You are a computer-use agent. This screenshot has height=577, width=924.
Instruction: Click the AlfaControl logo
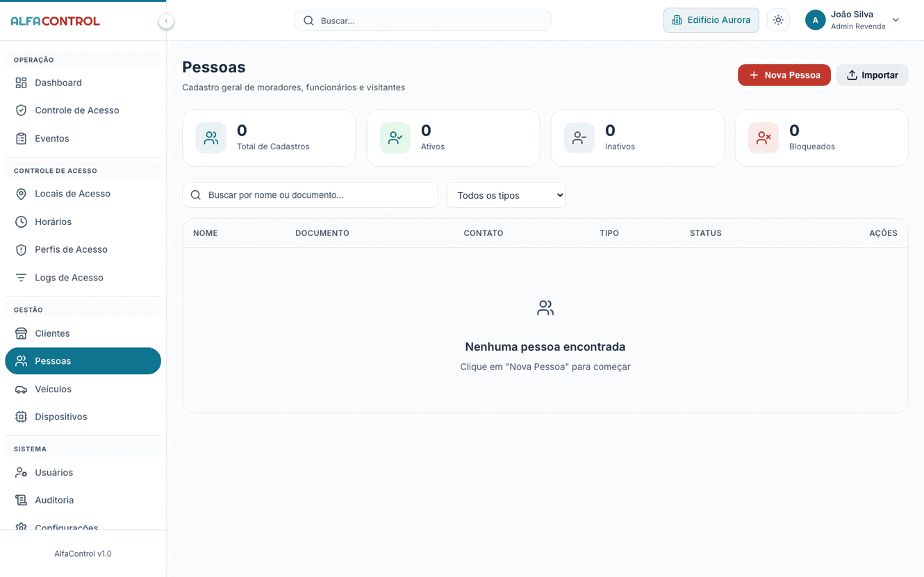56,21
